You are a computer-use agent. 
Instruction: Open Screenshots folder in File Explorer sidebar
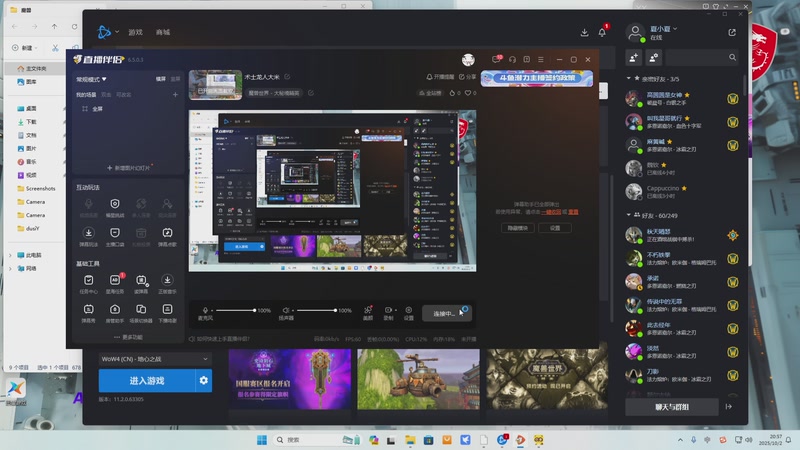pos(40,189)
